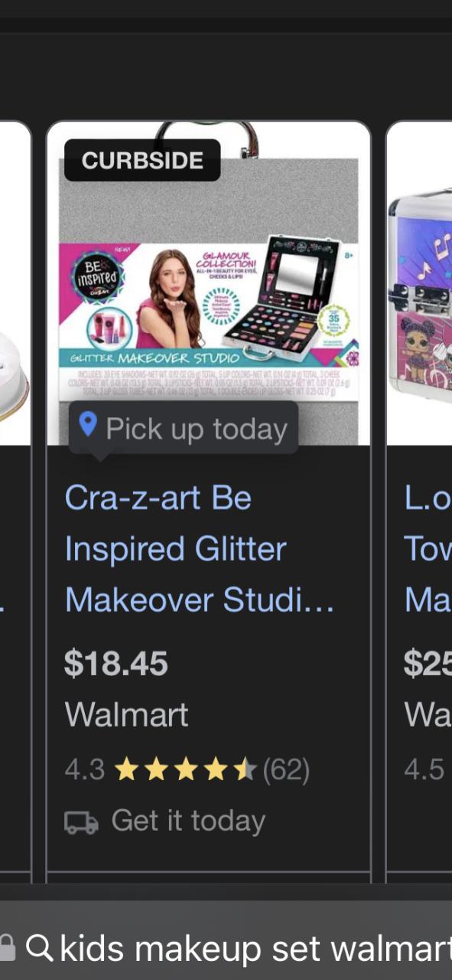The width and height of the screenshot is (452, 980).
Task: Open the L.O.L. Surprise product image on right
Action: tap(419, 283)
